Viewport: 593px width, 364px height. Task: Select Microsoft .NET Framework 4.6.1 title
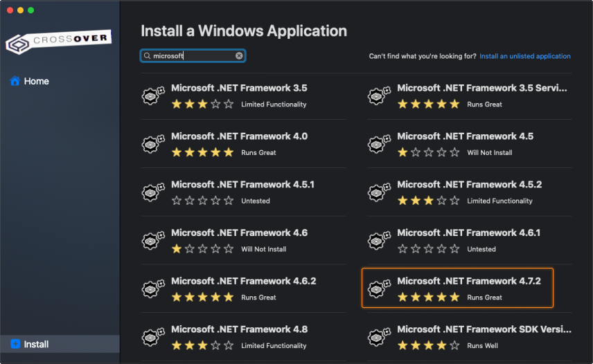(468, 233)
